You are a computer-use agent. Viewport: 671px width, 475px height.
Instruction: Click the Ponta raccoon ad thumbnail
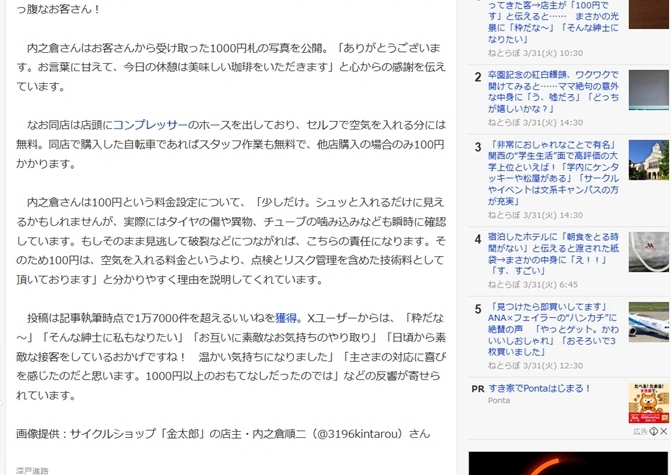pos(649,403)
